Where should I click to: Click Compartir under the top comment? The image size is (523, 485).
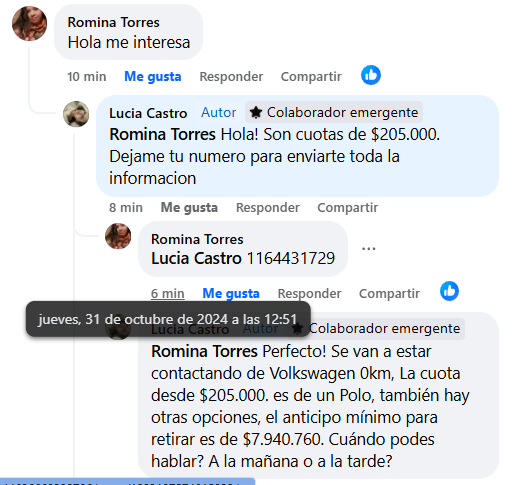(x=311, y=77)
